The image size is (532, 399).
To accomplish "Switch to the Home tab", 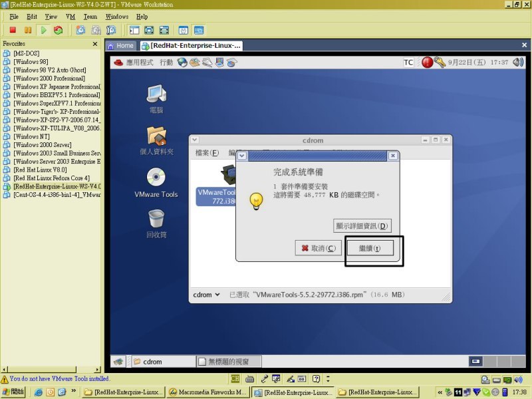I will point(121,46).
